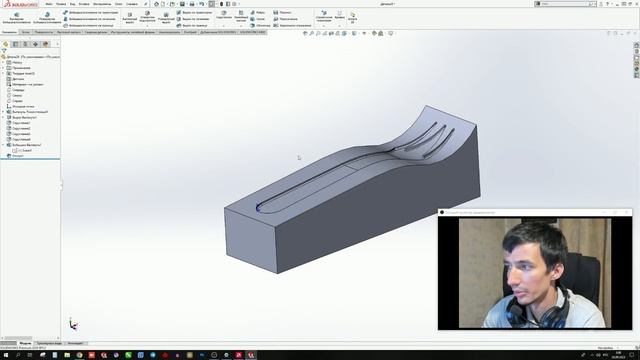Viewport: 640px width, 360px height.
Task: Choose the Shell tool in the ribbon
Action: tap(260, 25)
